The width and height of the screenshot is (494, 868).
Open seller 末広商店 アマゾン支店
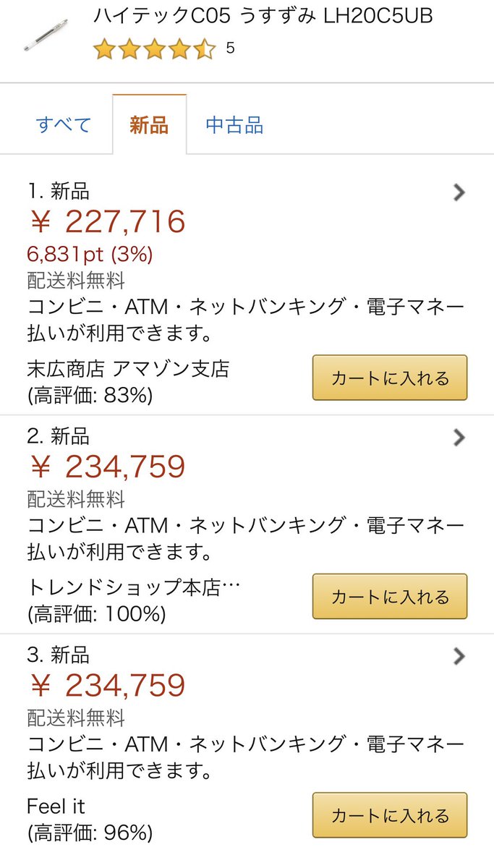pos(128,369)
